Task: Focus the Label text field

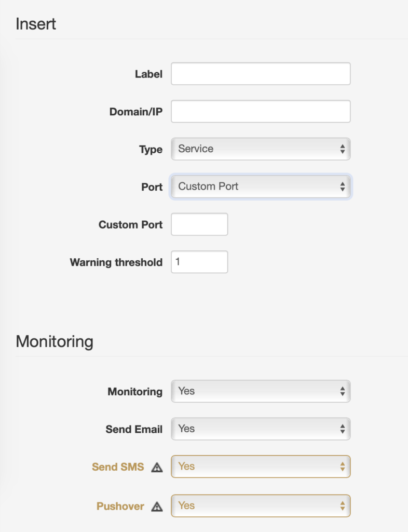Action: [x=261, y=74]
